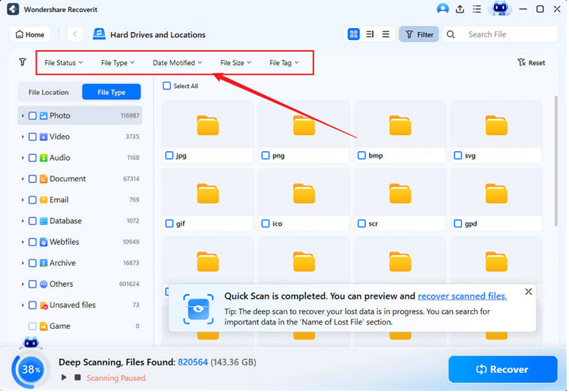This screenshot has width=569, height=392.
Task: Expand the Archive tree node arrow
Action: click(23, 264)
